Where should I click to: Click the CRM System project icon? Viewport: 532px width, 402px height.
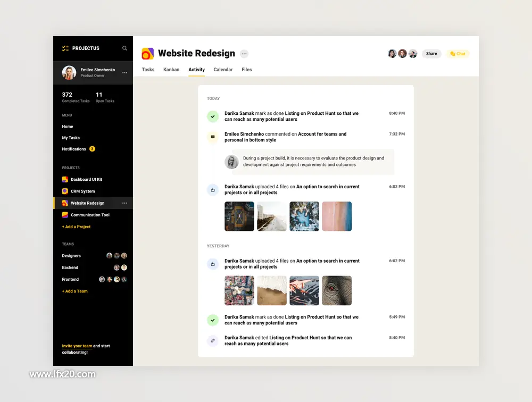tap(65, 191)
